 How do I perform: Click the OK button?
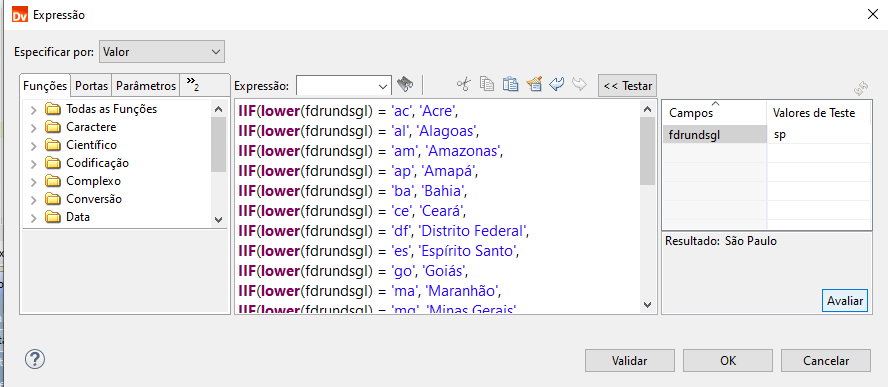pyautogui.click(x=728, y=360)
